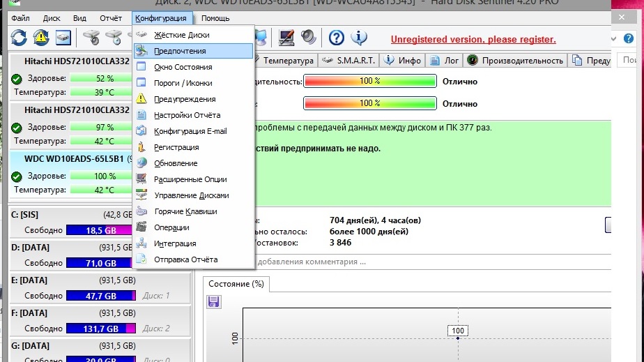This screenshot has width=644, height=362.
Task: Switch to the Температура tab
Action: click(x=286, y=61)
